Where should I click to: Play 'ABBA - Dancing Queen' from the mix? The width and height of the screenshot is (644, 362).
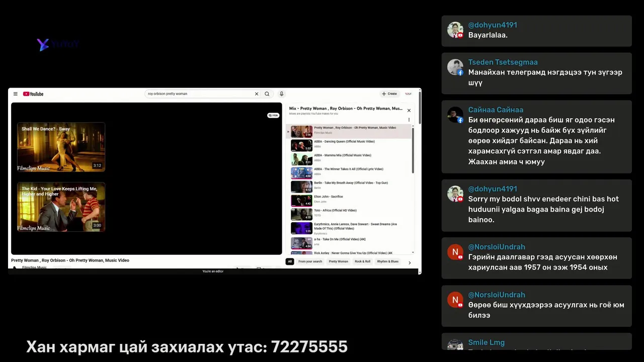point(349,145)
